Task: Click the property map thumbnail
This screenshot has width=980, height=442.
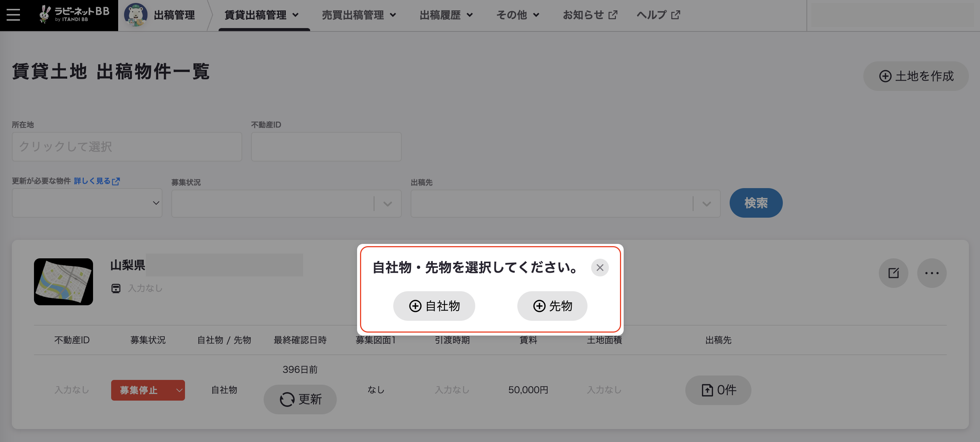Action: tap(64, 282)
